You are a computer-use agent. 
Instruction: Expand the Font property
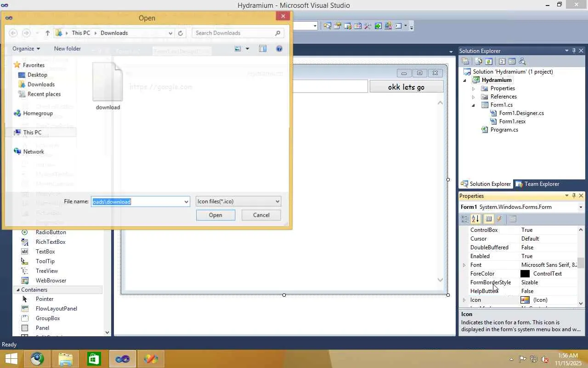point(464,265)
